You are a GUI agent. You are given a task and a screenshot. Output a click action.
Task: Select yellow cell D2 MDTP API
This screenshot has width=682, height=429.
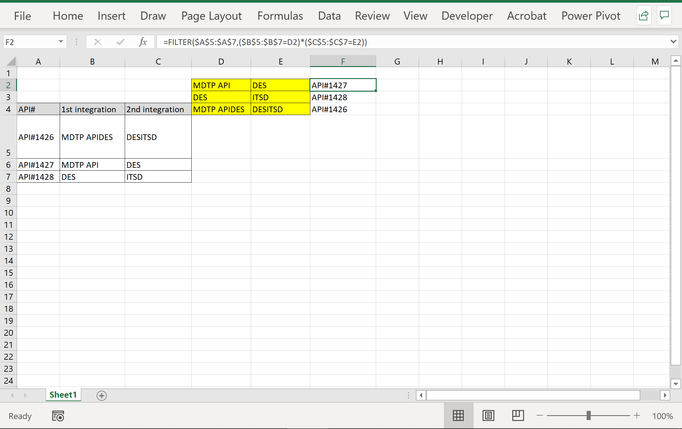pyautogui.click(x=221, y=85)
